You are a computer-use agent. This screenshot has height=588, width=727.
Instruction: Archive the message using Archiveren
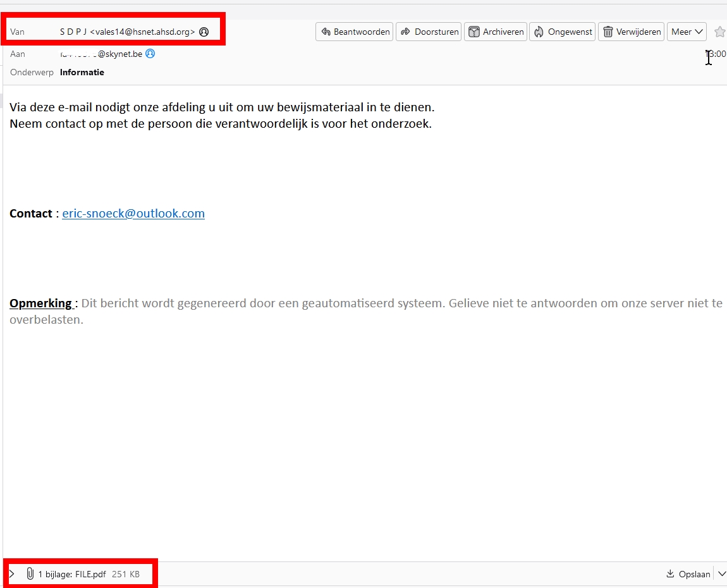coord(496,32)
